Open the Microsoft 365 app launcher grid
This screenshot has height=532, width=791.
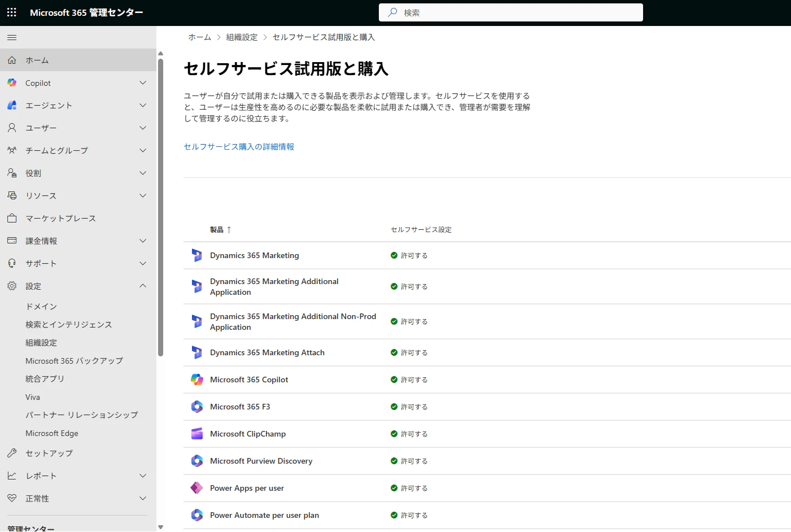pyautogui.click(x=11, y=12)
